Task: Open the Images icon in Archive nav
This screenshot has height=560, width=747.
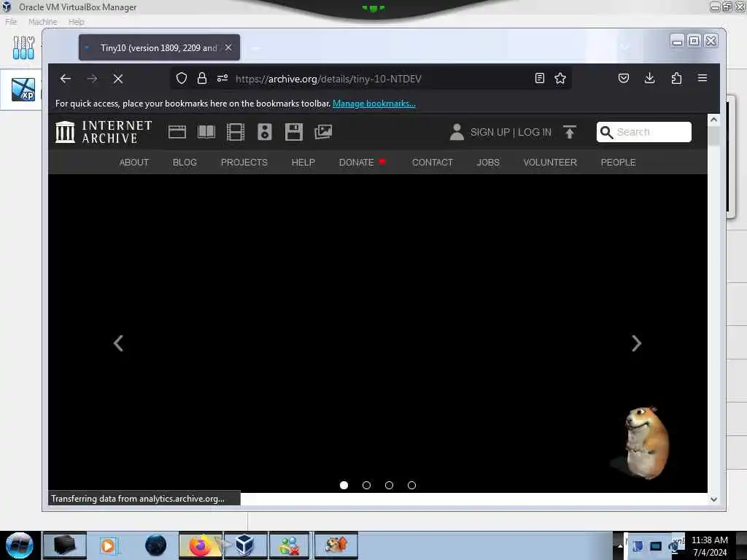Action: [323, 132]
